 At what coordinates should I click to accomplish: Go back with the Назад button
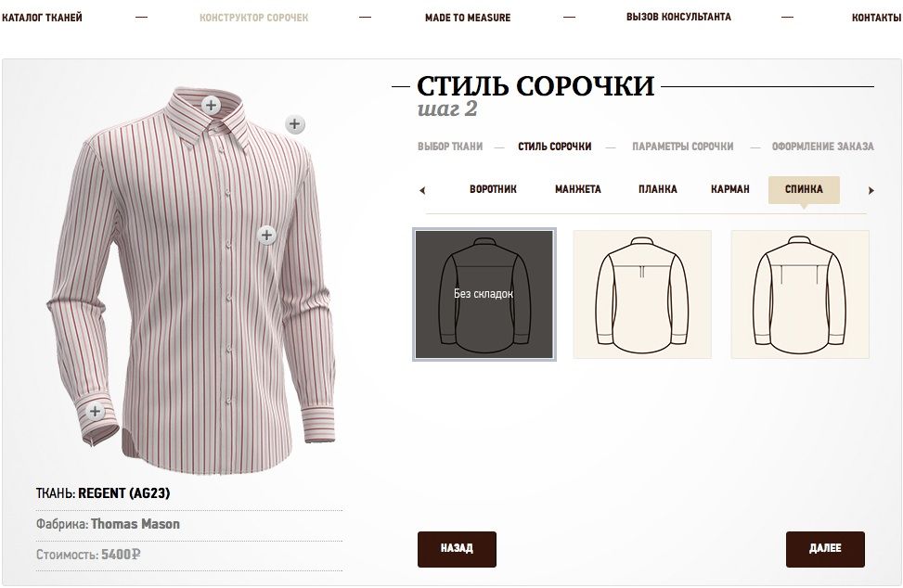point(457,549)
